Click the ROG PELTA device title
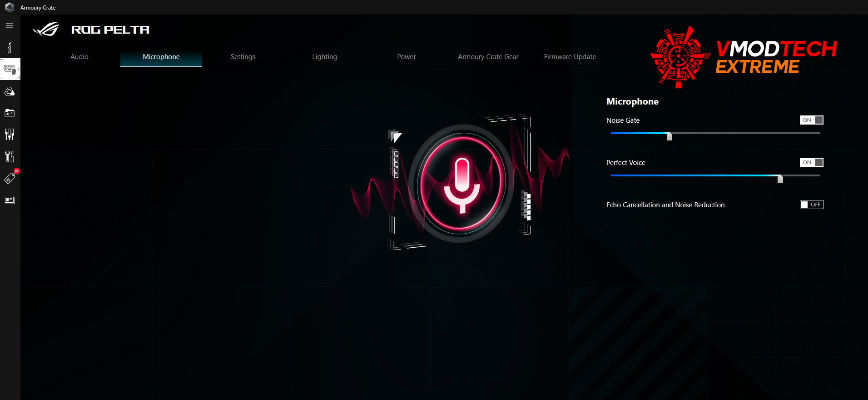This screenshot has height=400, width=868. click(x=110, y=30)
